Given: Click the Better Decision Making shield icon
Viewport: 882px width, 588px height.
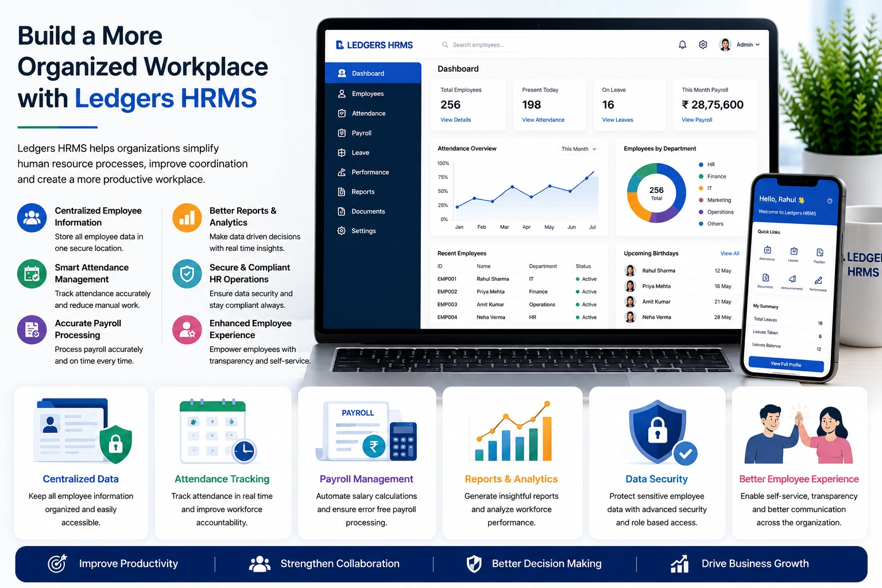Looking at the screenshot, I should [x=474, y=564].
